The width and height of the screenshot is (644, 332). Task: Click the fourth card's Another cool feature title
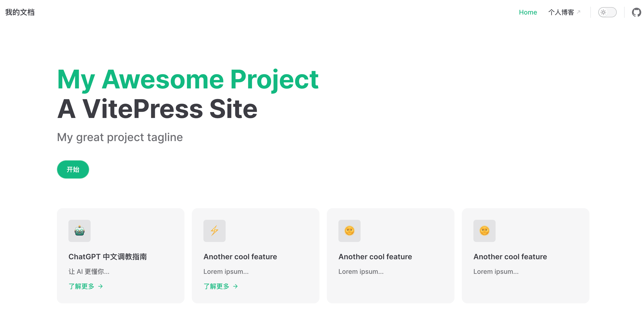tap(510, 257)
